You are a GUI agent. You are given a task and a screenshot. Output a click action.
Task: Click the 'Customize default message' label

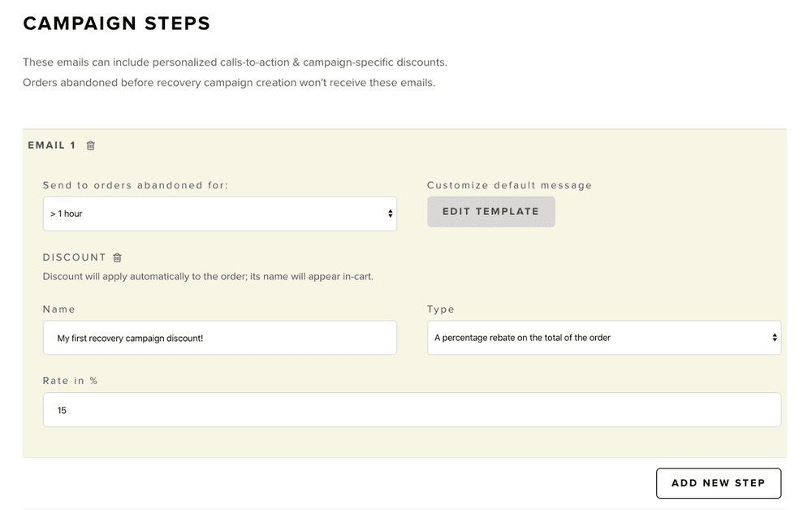509,185
